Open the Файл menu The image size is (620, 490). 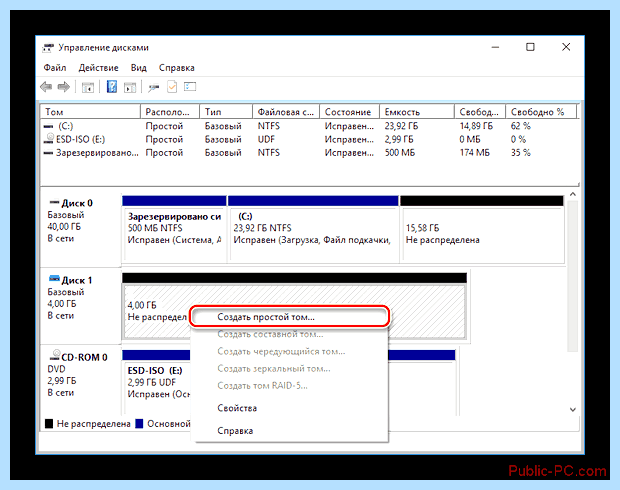click(55, 68)
